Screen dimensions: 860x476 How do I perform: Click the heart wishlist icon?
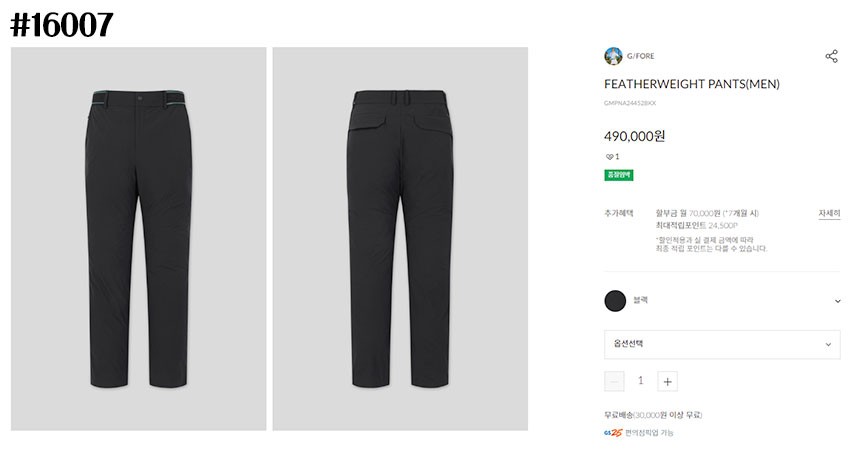point(609,156)
